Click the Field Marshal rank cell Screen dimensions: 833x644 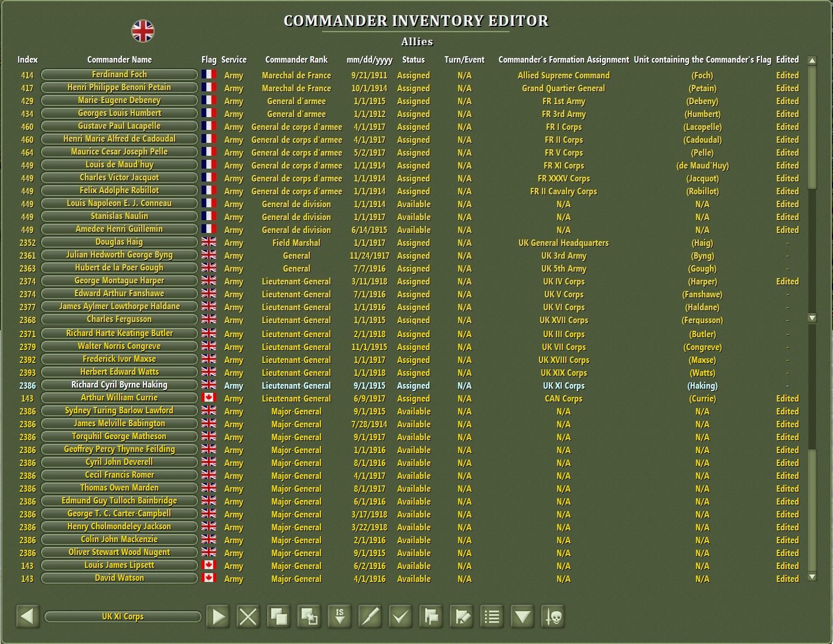[x=296, y=243]
